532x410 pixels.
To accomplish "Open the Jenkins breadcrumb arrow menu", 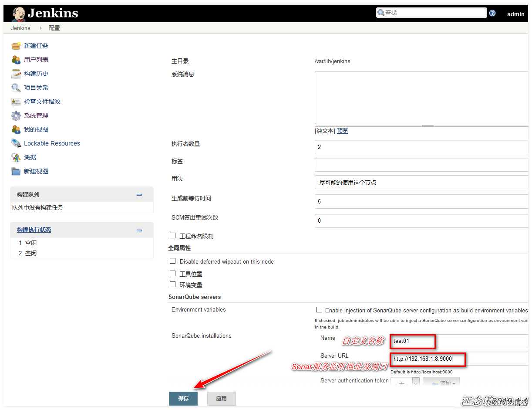I will pyautogui.click(x=41, y=28).
